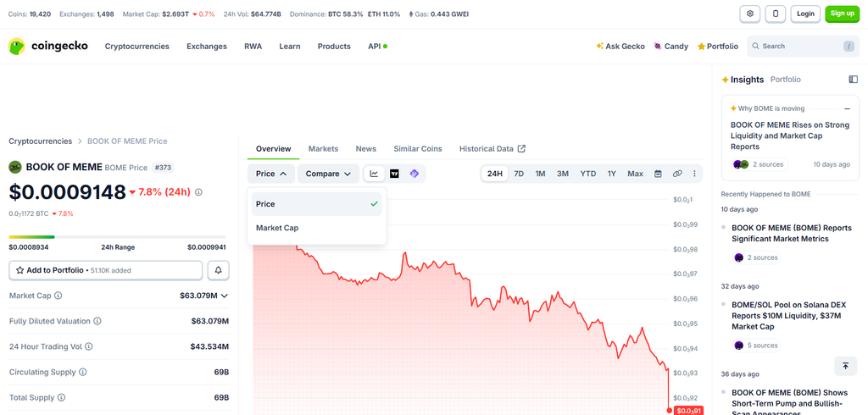Switch to line chart view icon

pyautogui.click(x=374, y=174)
